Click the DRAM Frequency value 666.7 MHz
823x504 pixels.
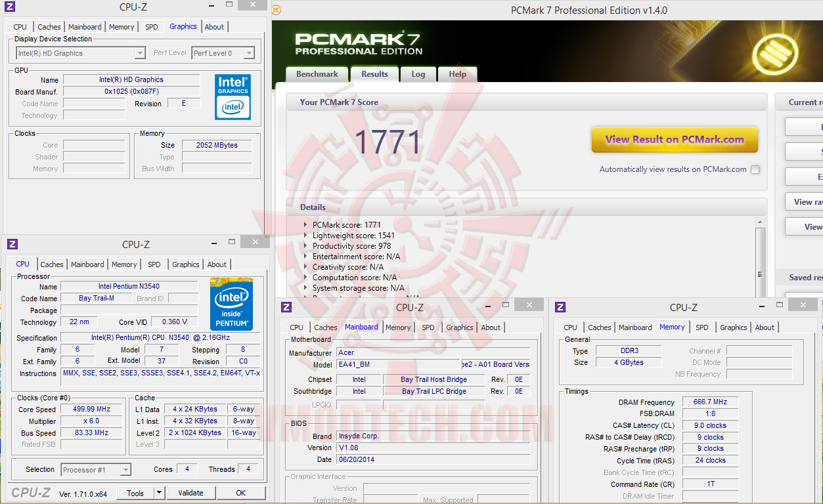[709, 402]
